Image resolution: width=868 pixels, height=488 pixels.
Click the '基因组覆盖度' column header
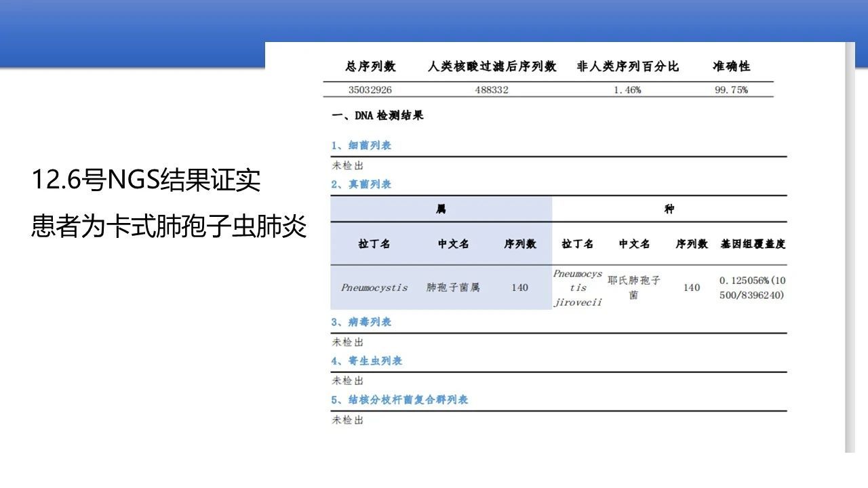(x=753, y=244)
